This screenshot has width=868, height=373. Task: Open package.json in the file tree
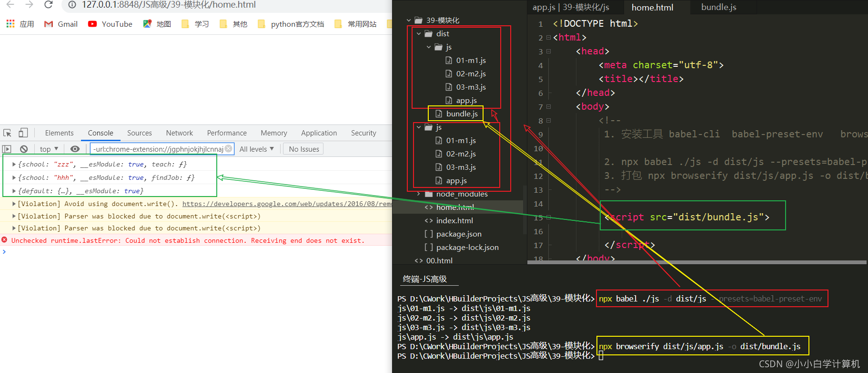453,234
